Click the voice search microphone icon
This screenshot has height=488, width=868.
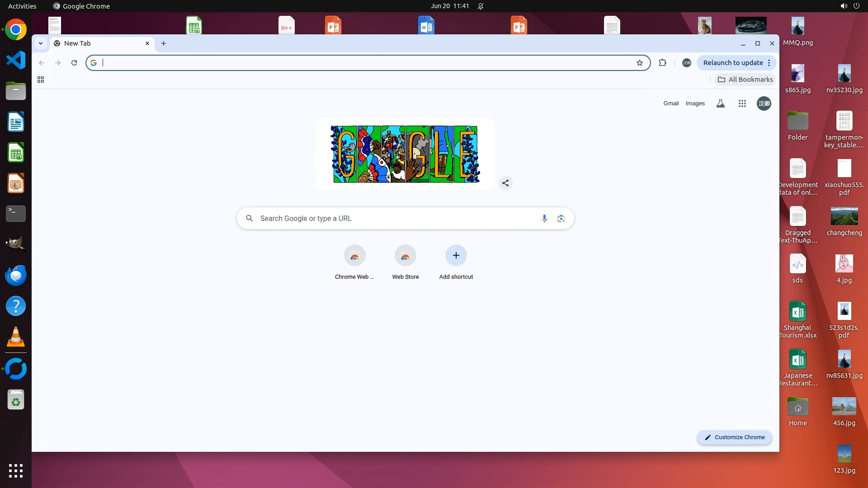[x=544, y=219]
